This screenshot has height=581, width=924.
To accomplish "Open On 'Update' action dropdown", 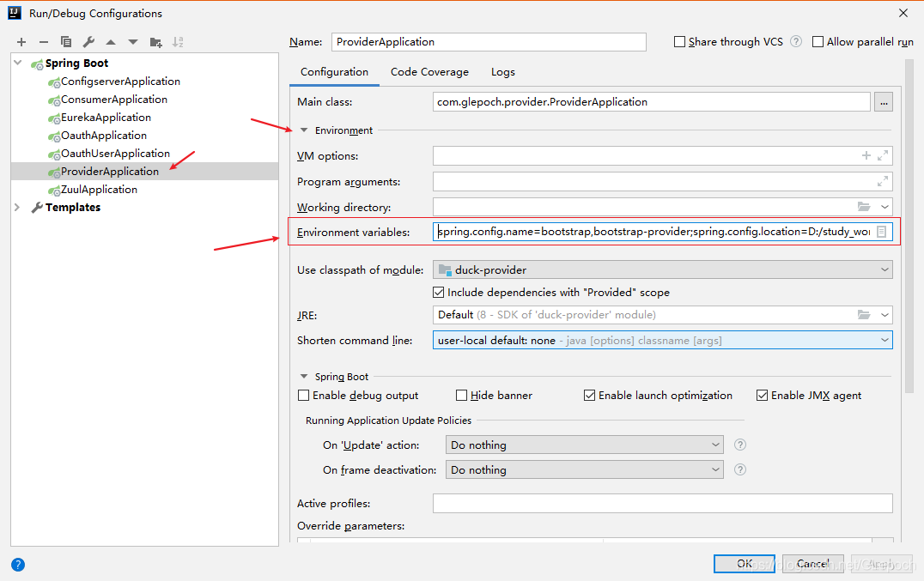I will pyautogui.click(x=715, y=445).
